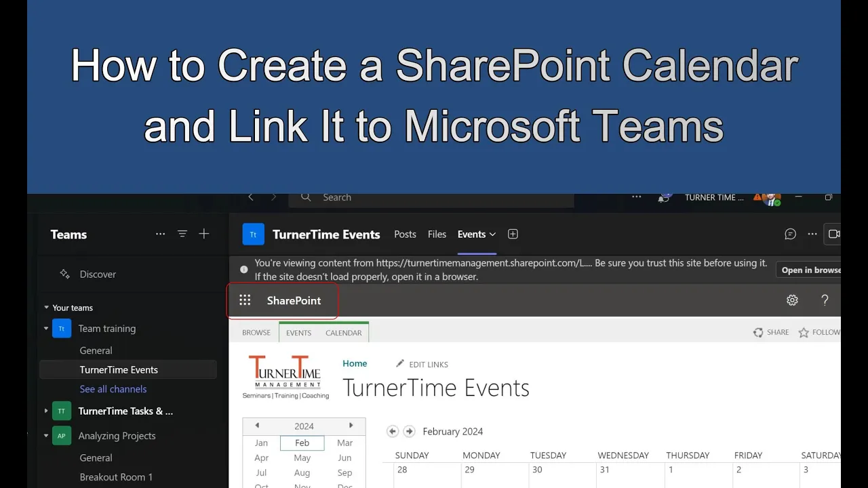
Task: Open SharePoint settings gear
Action: coord(792,300)
